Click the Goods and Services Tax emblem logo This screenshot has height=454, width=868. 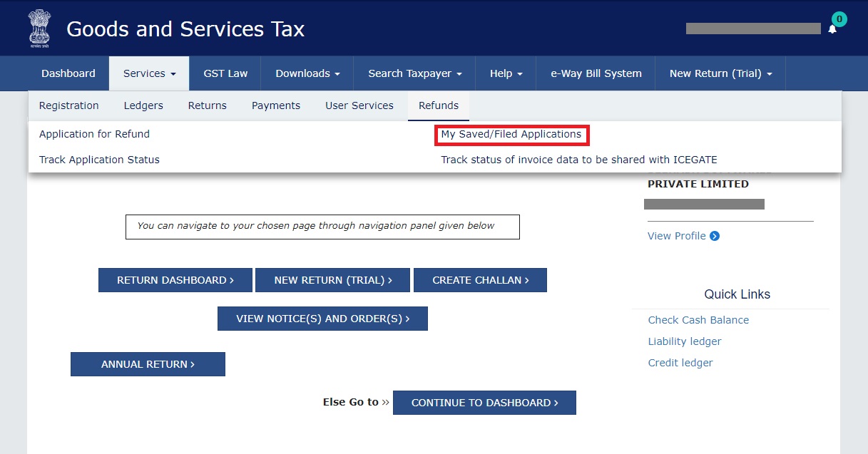click(39, 27)
